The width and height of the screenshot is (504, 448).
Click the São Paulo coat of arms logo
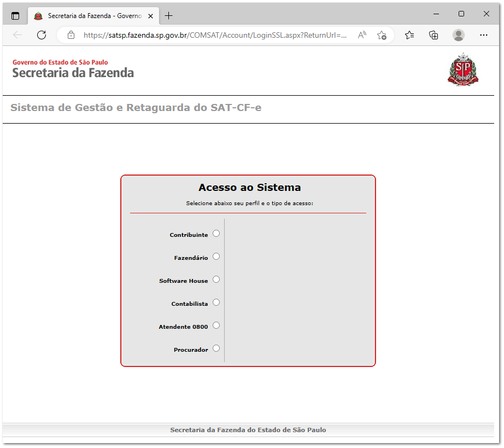click(x=462, y=70)
